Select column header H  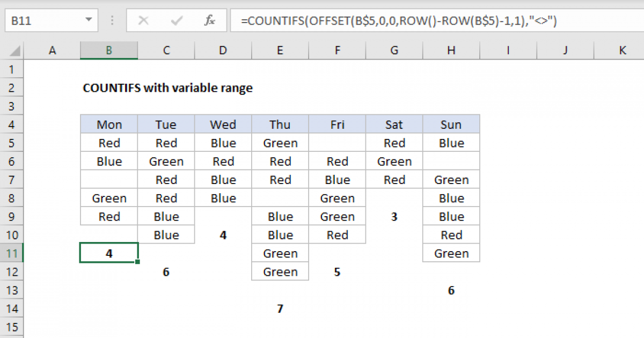point(451,50)
